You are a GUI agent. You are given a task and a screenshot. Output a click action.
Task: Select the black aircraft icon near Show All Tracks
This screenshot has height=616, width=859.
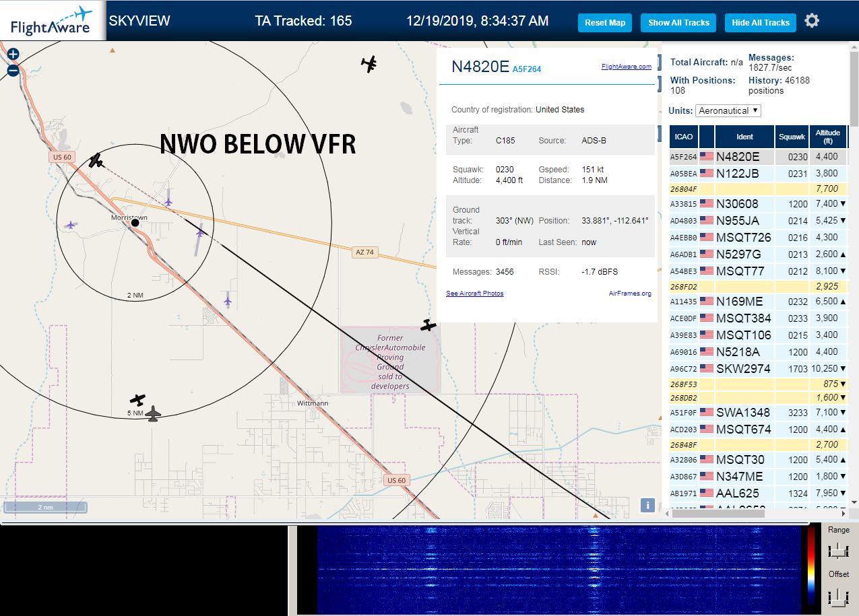point(369,65)
